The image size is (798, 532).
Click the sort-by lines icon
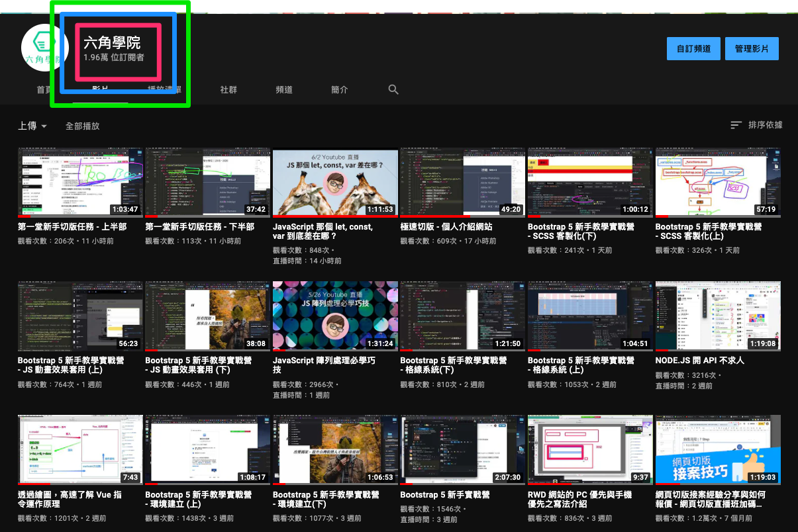736,125
